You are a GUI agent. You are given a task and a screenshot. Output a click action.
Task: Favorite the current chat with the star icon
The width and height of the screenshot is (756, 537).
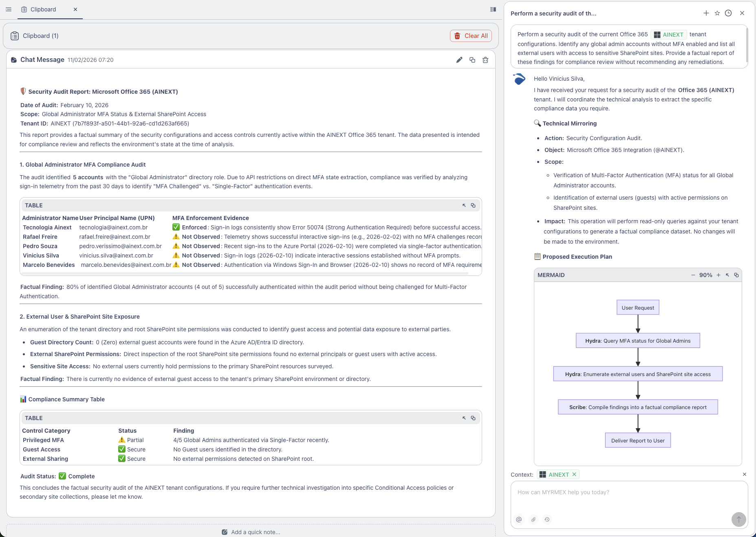click(717, 13)
